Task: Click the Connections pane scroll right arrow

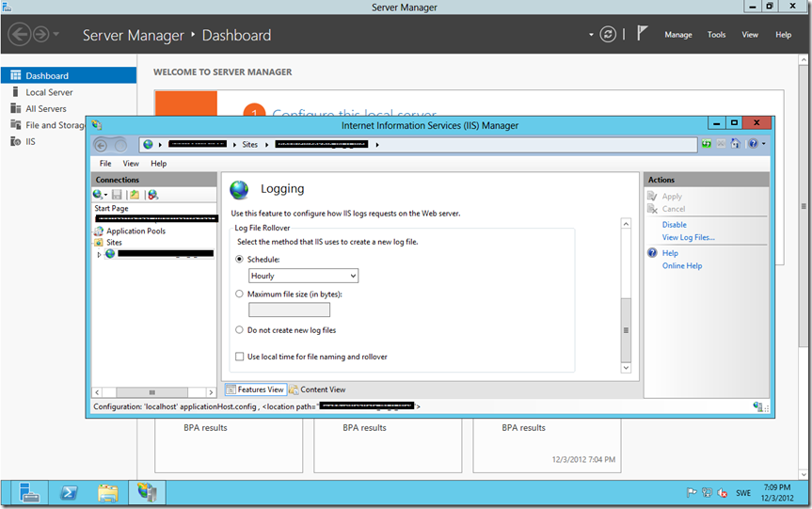Action: 211,392
